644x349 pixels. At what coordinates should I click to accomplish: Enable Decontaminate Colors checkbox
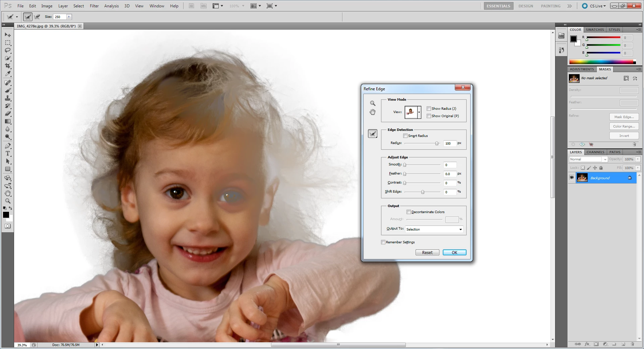pyautogui.click(x=409, y=212)
